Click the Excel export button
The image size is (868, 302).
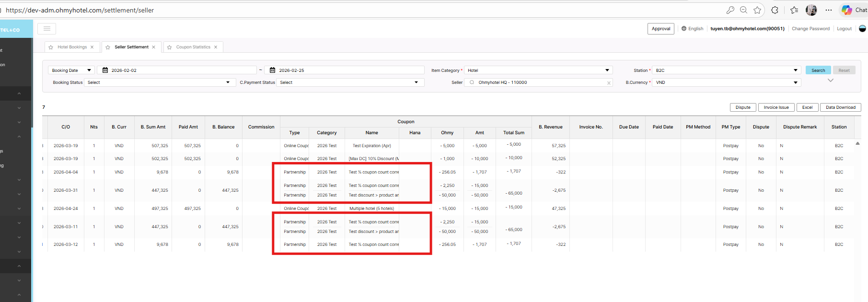[807, 107]
